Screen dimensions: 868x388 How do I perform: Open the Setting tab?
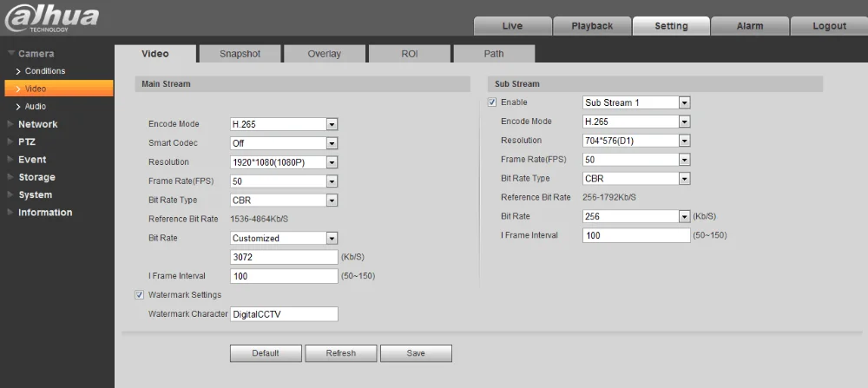pyautogui.click(x=671, y=26)
